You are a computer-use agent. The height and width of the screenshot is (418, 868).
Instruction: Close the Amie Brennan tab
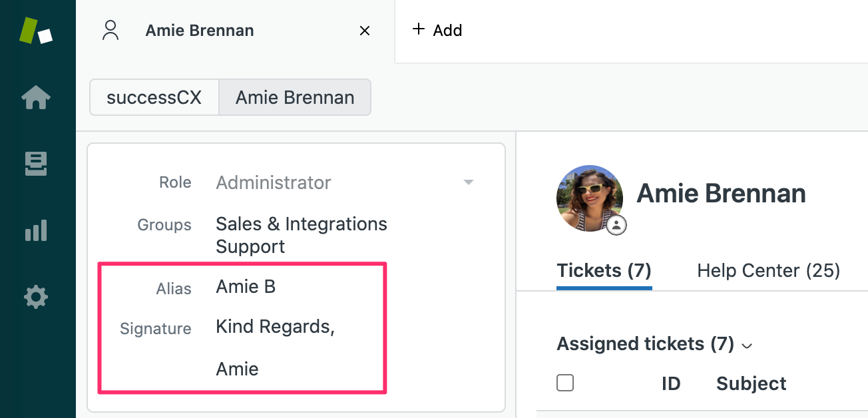click(x=365, y=31)
